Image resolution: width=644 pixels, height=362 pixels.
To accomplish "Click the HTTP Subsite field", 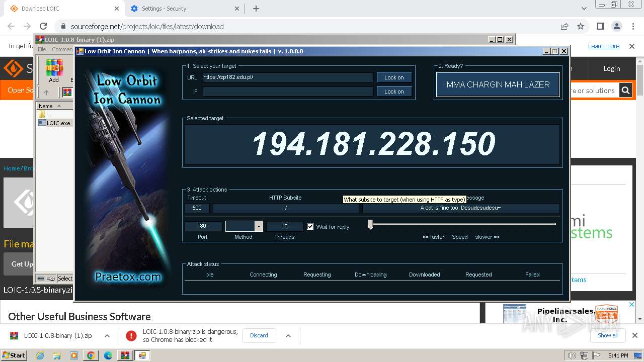I will 286,208.
